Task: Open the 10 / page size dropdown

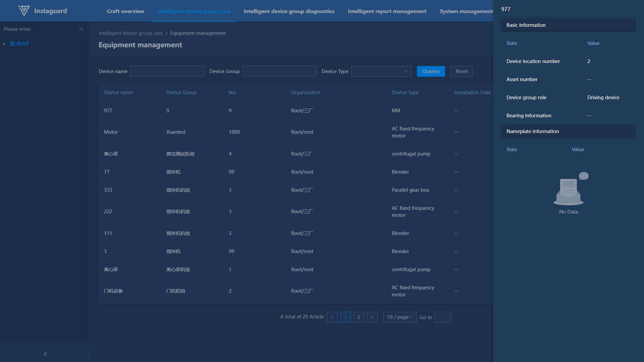Action: click(x=399, y=317)
